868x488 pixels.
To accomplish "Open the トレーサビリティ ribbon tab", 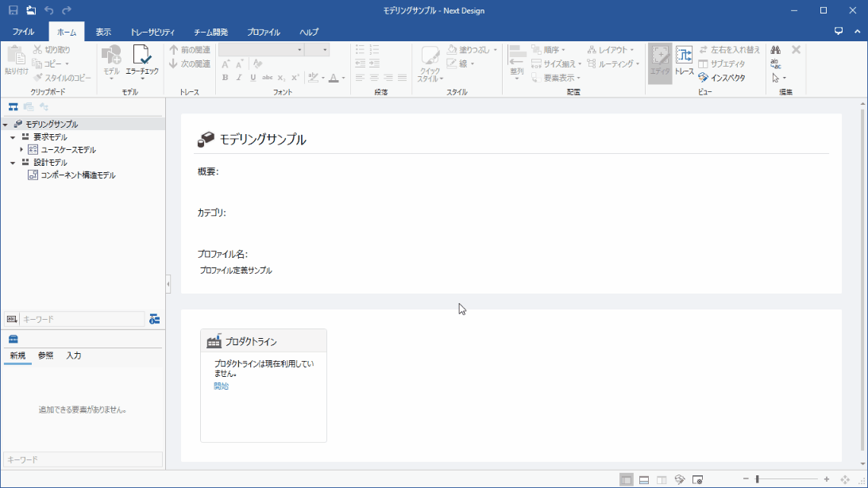I will point(152,33).
